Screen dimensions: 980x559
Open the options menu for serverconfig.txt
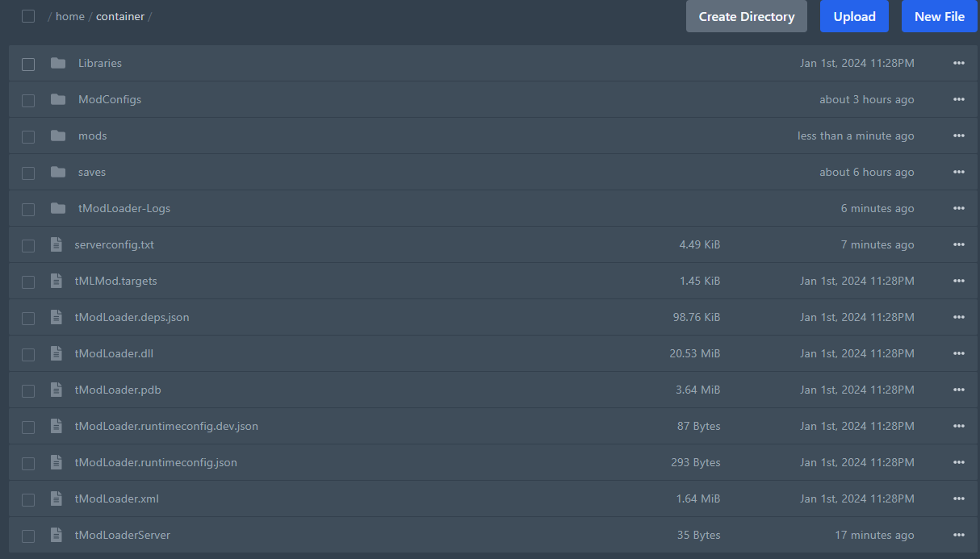[959, 244]
